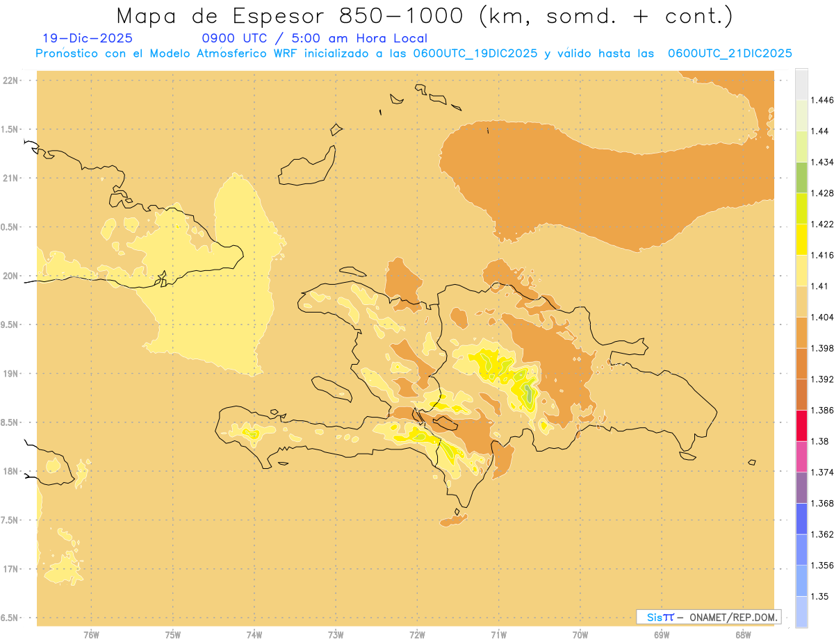Click the '73W' longitude label
This screenshot has height=644, width=834.
pos(336,635)
